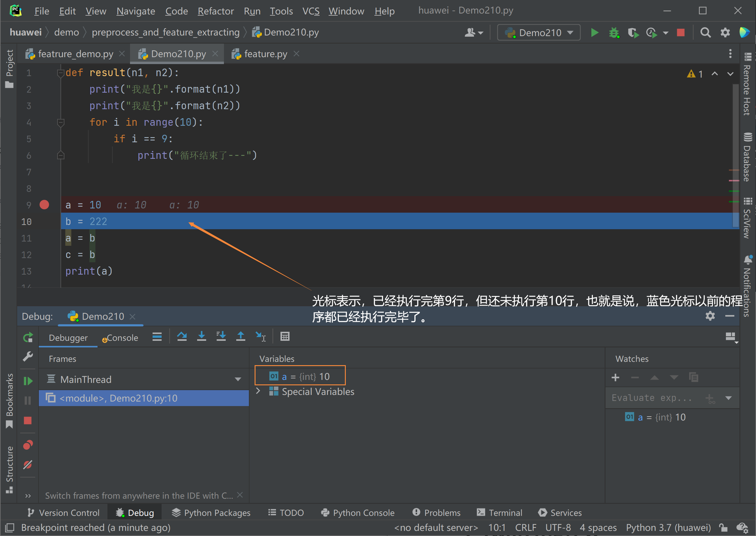Switch to the featrure_demo.py tab
756x536 pixels.
[76, 54]
